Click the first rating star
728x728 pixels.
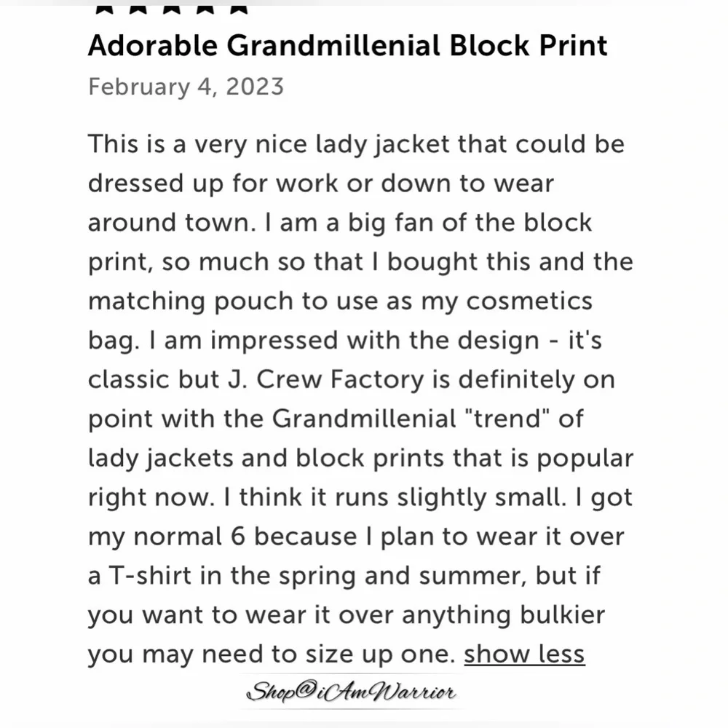pos(105,8)
